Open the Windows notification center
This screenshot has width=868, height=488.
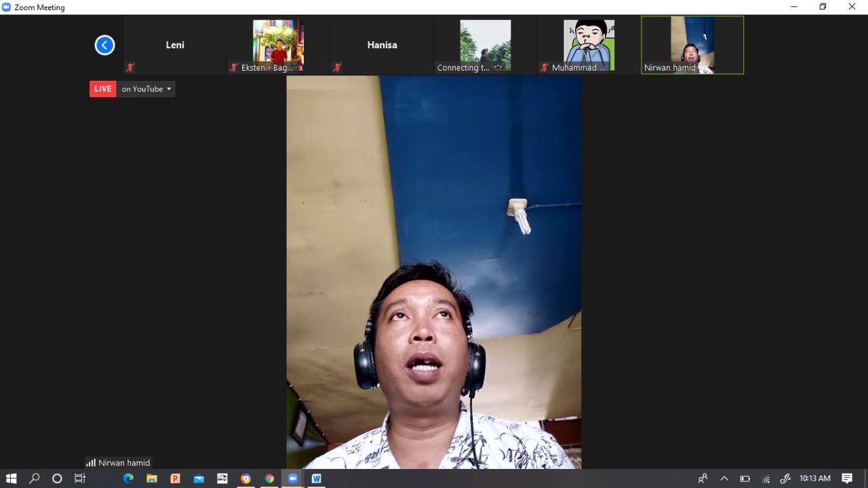(x=847, y=478)
